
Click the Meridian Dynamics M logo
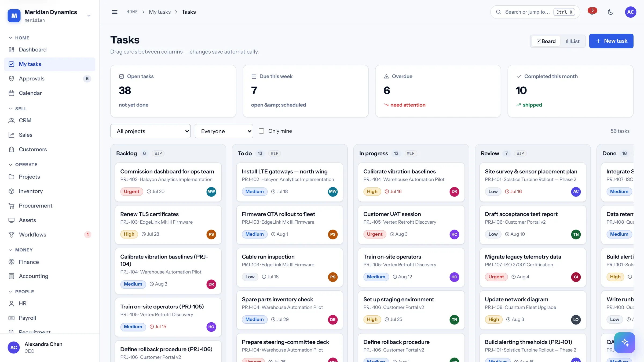click(x=14, y=16)
